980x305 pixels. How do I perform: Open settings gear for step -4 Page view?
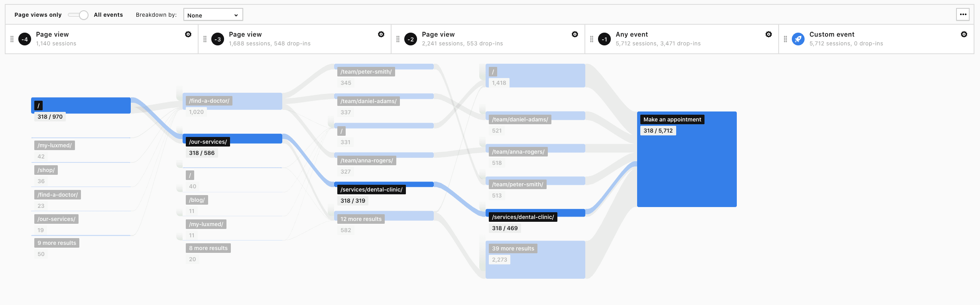coord(188,35)
